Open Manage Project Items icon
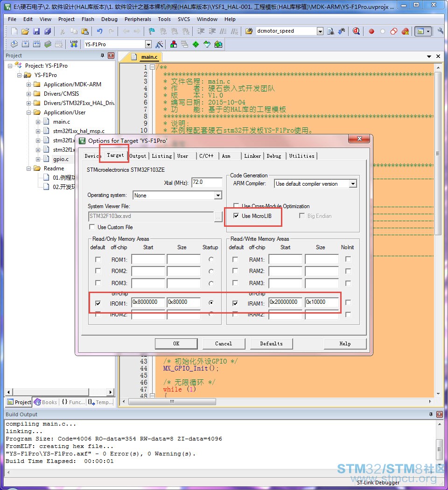The image size is (448, 490). pos(174,44)
